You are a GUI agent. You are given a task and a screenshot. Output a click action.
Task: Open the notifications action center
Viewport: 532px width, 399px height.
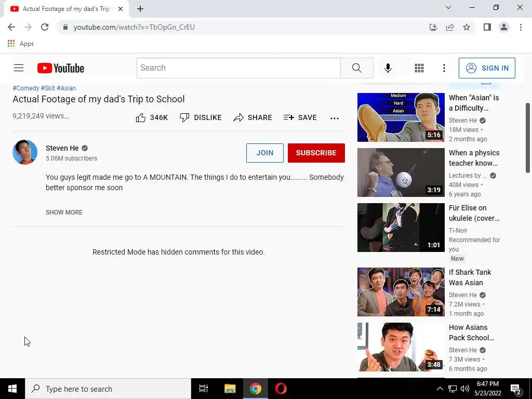516,389
